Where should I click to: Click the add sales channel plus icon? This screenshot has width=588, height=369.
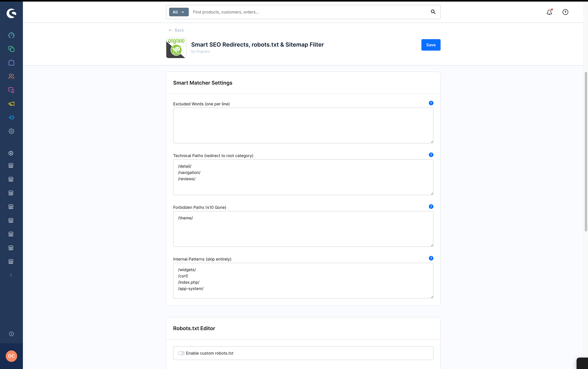click(11, 153)
